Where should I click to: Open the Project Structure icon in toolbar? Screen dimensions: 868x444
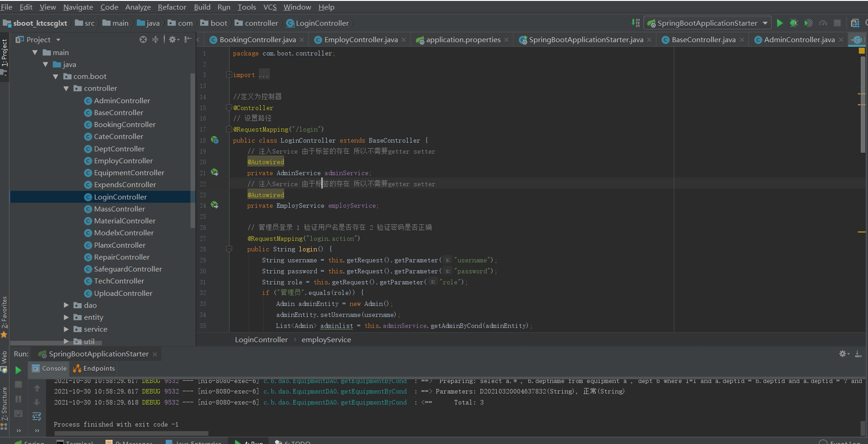[x=855, y=23]
